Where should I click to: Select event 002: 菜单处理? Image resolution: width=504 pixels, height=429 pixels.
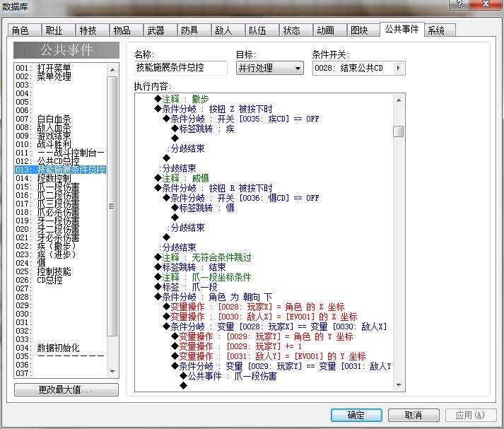(60, 76)
